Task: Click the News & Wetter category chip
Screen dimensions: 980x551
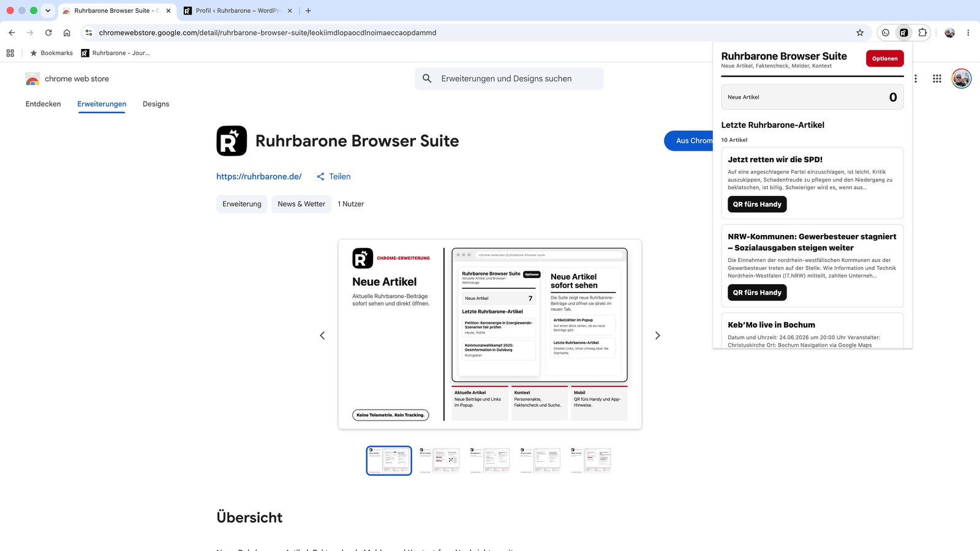Action: click(x=301, y=204)
